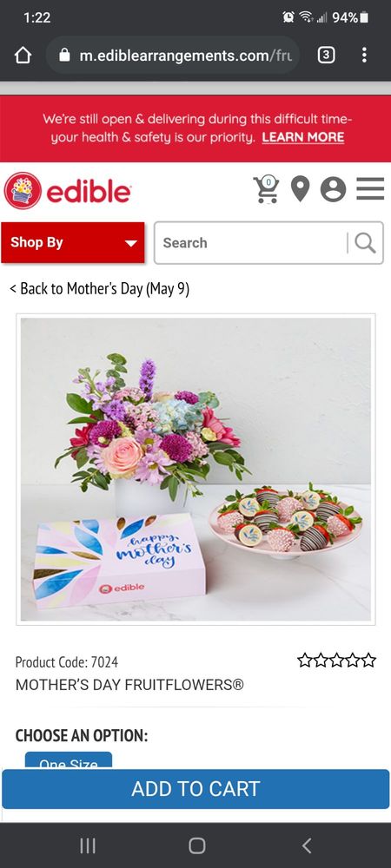Open the shopping cart icon
Viewport: 391px width, 868px height.
[267, 189]
